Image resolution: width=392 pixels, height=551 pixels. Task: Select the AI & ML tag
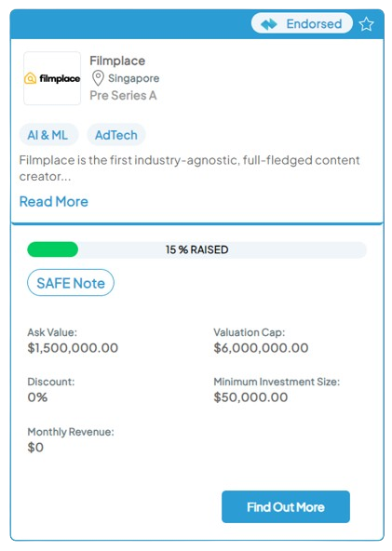pos(47,135)
